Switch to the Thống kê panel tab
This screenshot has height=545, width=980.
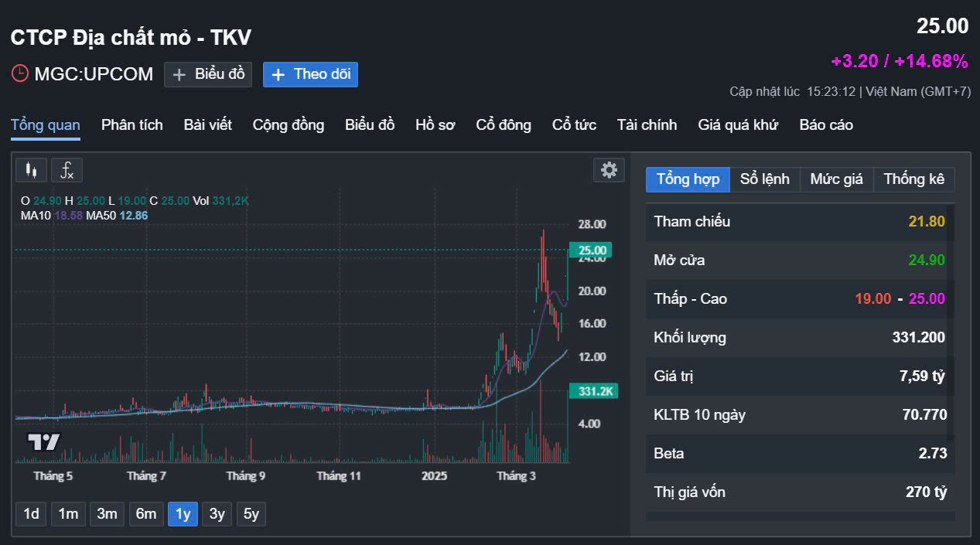click(914, 179)
